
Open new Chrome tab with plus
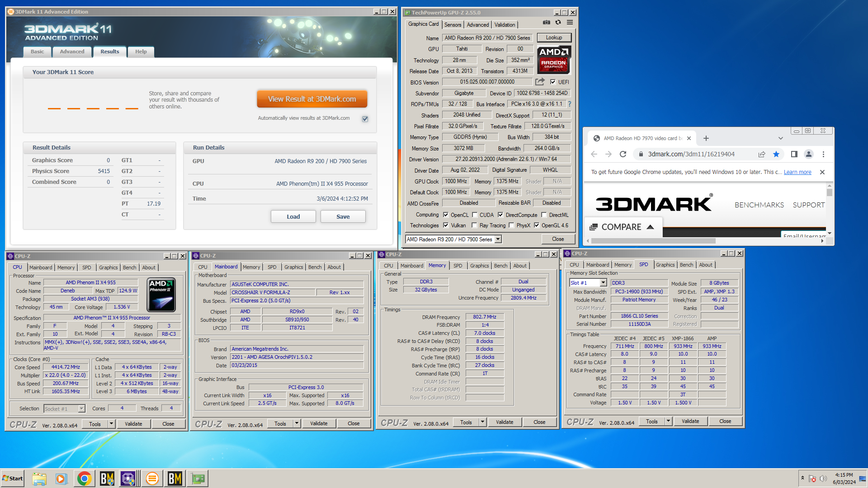(x=706, y=138)
